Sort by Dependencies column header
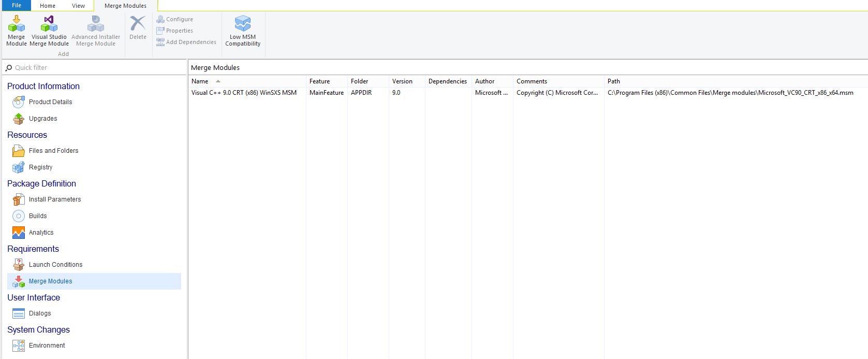868x359 pixels. (448, 81)
